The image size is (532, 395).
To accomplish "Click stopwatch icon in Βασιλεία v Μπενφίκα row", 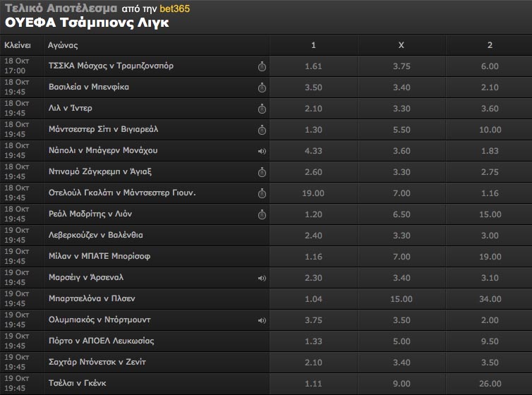I will (262, 87).
